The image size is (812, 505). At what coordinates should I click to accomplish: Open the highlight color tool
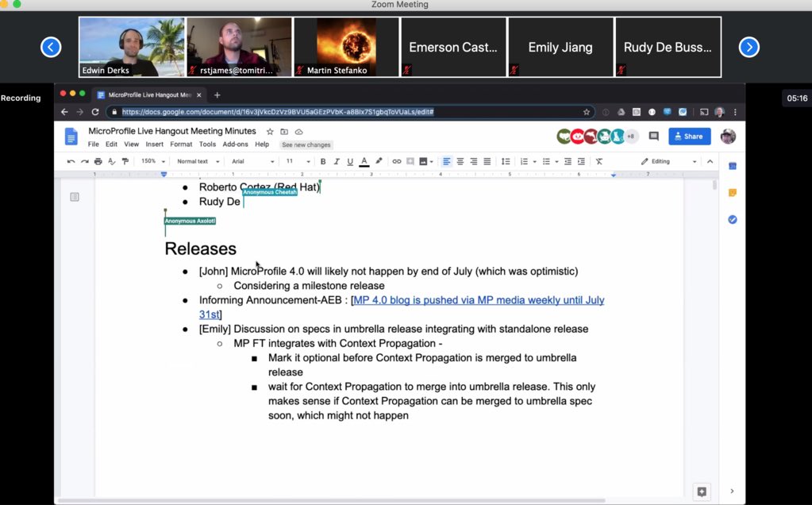(379, 162)
